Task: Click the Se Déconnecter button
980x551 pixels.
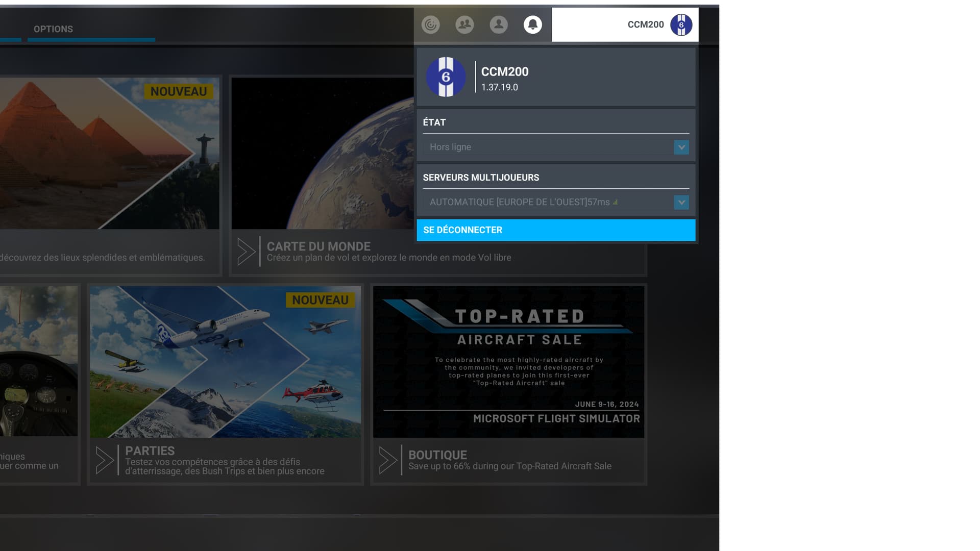Action: [x=556, y=230]
